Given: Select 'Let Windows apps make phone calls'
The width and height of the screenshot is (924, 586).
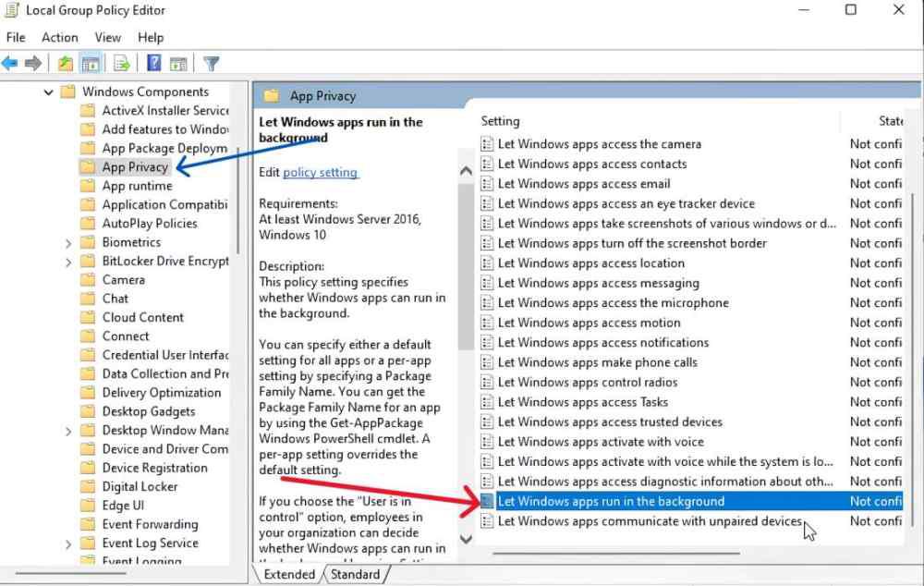Looking at the screenshot, I should [x=591, y=361].
